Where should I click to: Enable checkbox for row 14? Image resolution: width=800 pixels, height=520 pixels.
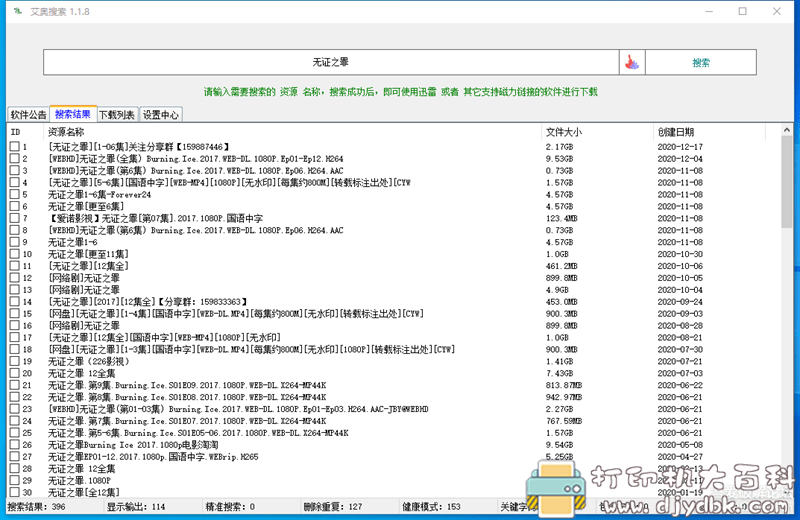point(14,302)
